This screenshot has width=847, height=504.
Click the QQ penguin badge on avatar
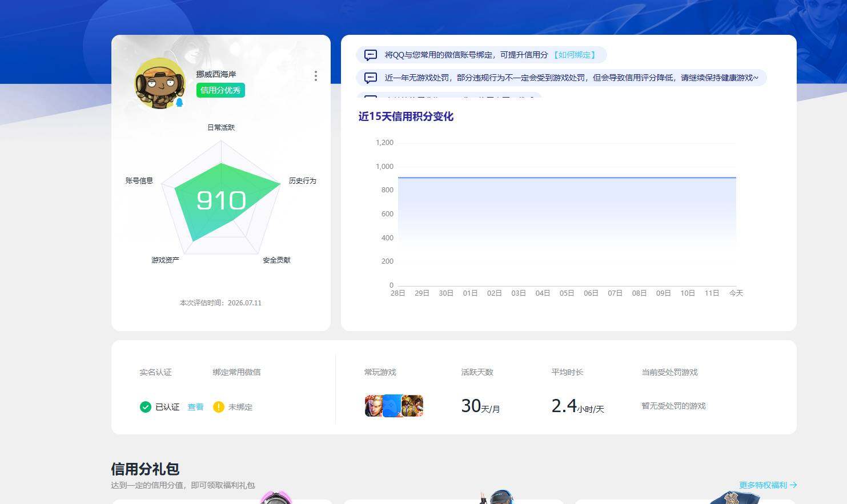point(179,103)
